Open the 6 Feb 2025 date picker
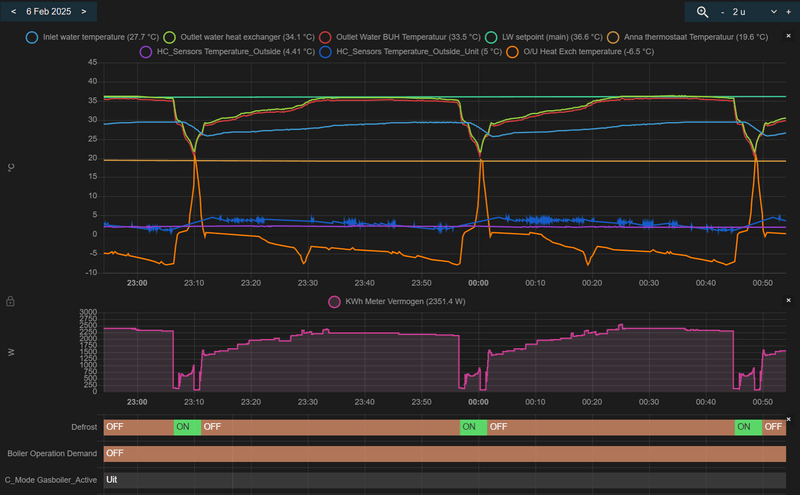Viewport: 800px width, 495px height. coord(48,11)
